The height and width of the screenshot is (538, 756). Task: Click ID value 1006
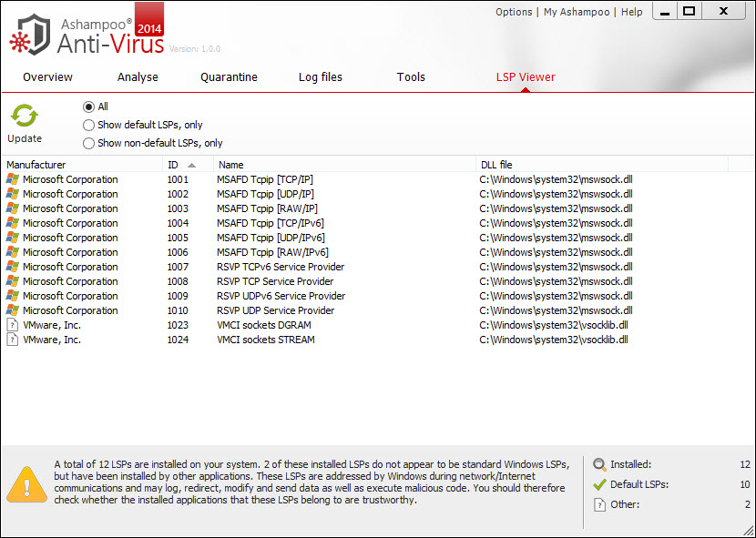pos(178,252)
